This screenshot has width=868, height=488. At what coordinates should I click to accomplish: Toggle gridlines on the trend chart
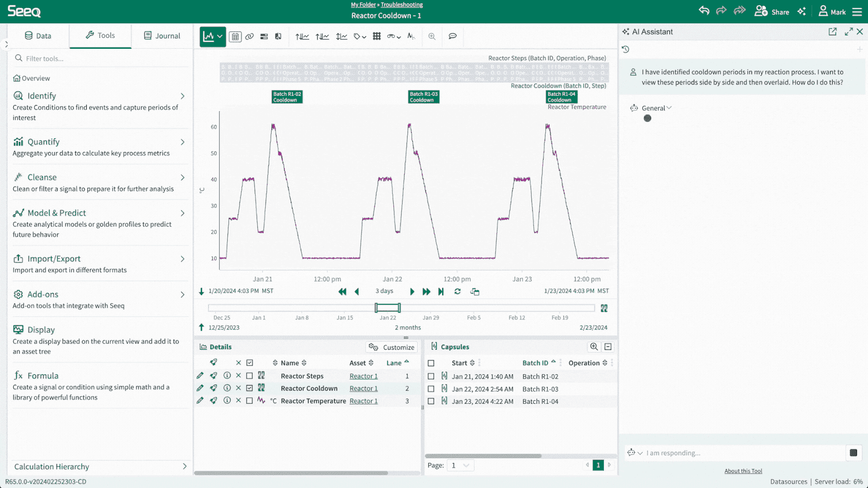[376, 36]
